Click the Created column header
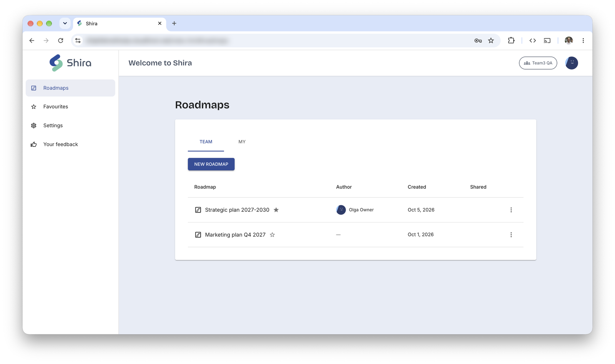The height and width of the screenshot is (364, 615). tap(417, 187)
